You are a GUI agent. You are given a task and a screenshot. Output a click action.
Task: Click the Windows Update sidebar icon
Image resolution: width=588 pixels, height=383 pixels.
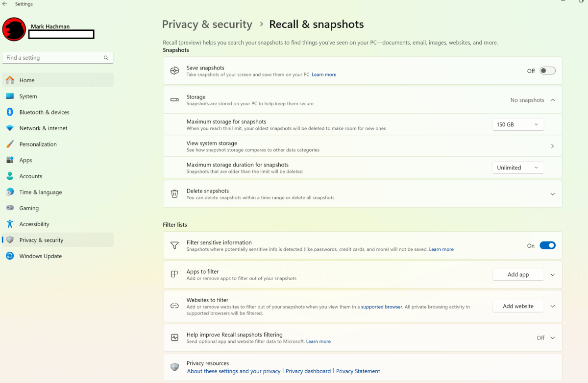[10, 256]
